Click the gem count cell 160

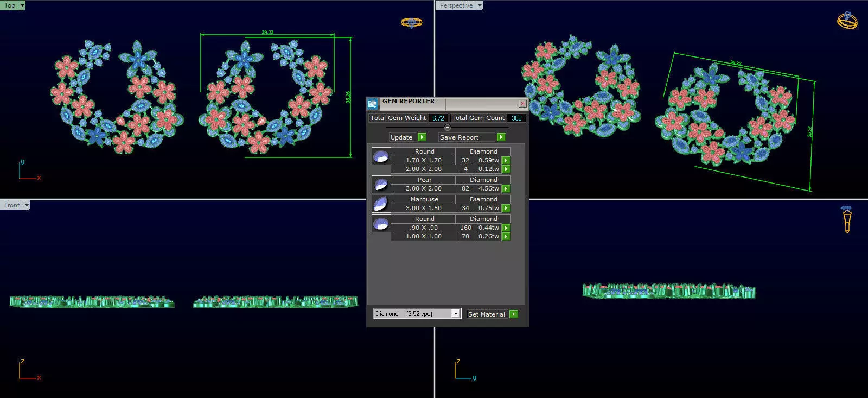(x=465, y=228)
